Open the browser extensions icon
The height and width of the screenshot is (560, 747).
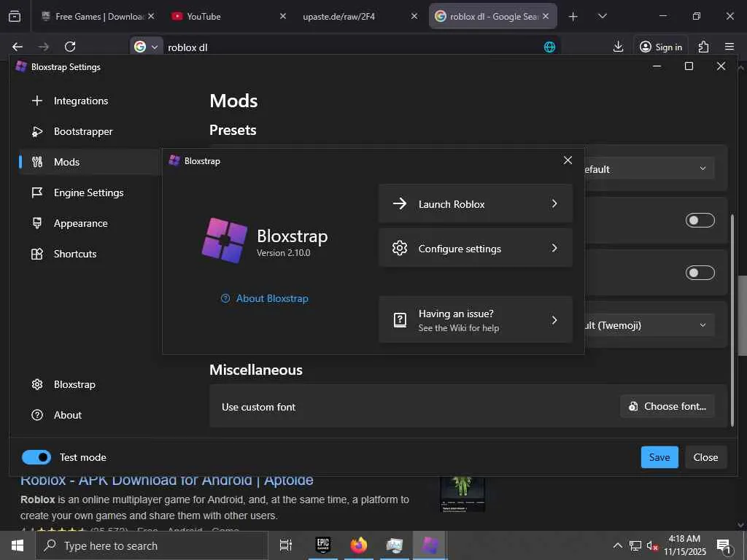tap(703, 47)
